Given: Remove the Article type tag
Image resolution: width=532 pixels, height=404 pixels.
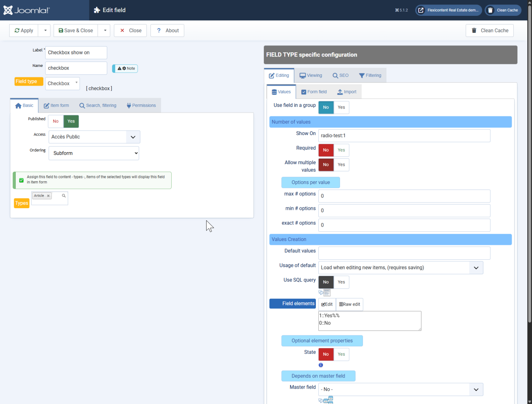Looking at the screenshot, I should pos(48,196).
